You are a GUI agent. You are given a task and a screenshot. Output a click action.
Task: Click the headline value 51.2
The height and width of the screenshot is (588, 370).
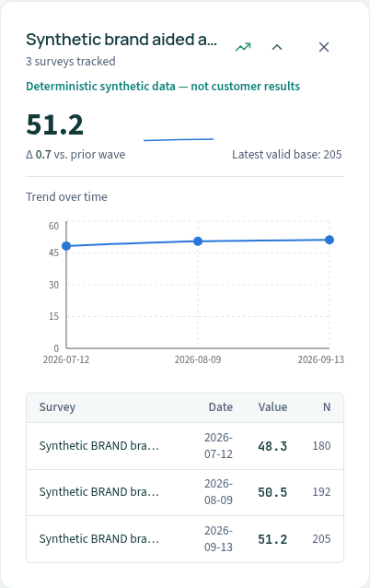point(54,124)
